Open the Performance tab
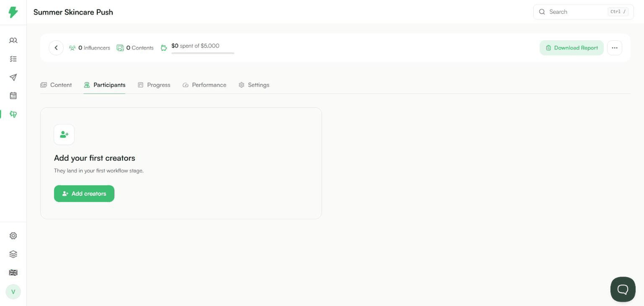This screenshot has height=306, width=644. 204,85
